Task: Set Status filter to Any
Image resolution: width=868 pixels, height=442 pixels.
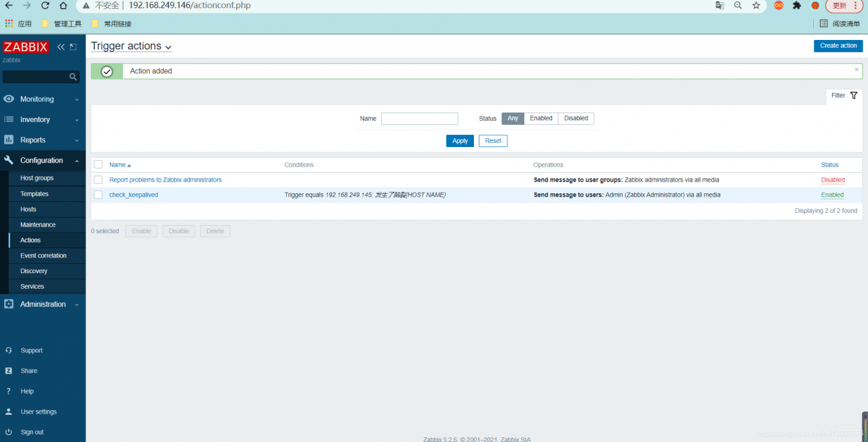Action: [513, 119]
